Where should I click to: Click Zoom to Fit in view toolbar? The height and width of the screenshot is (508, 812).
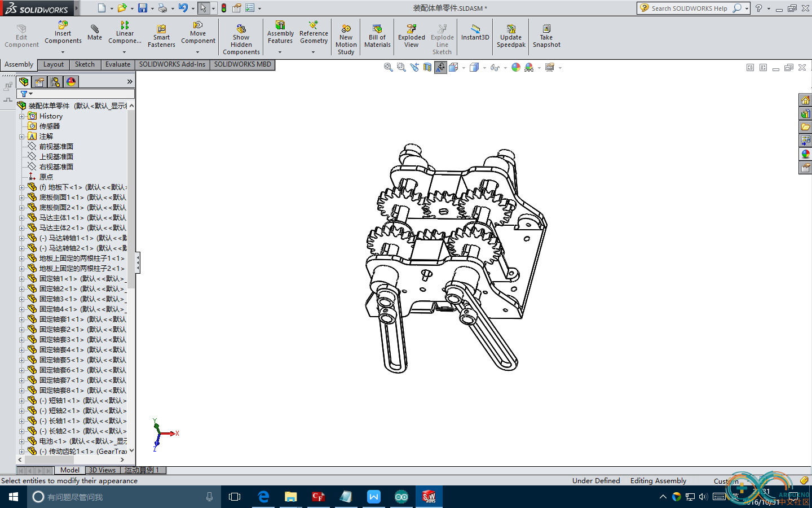pyautogui.click(x=388, y=67)
